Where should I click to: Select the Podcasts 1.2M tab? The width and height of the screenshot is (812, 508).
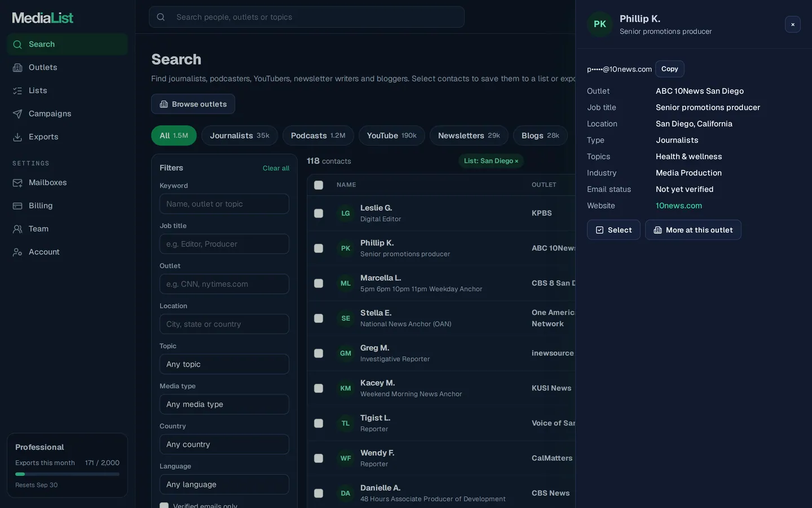[318, 135]
